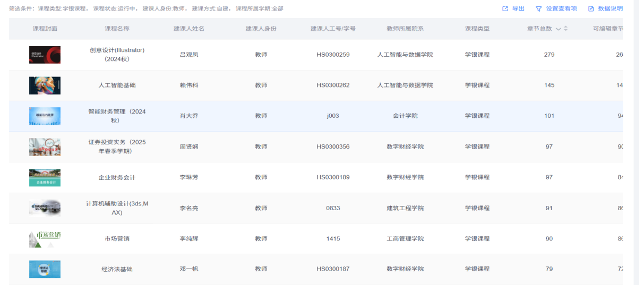
Task: Click the 导出 export icon
Action: click(505, 8)
